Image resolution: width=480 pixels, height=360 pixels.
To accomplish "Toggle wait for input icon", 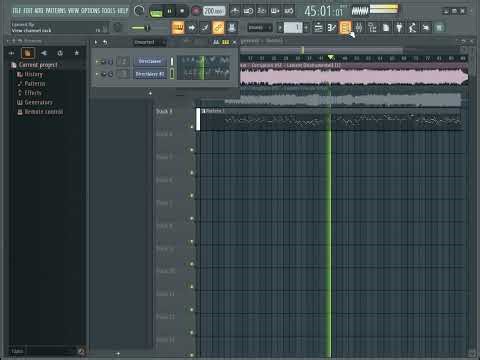I will point(248,11).
